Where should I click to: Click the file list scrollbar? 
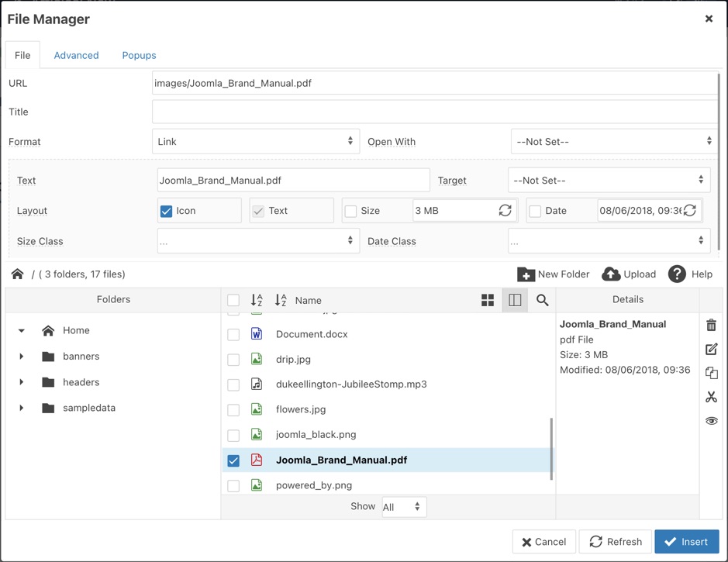tap(551, 449)
